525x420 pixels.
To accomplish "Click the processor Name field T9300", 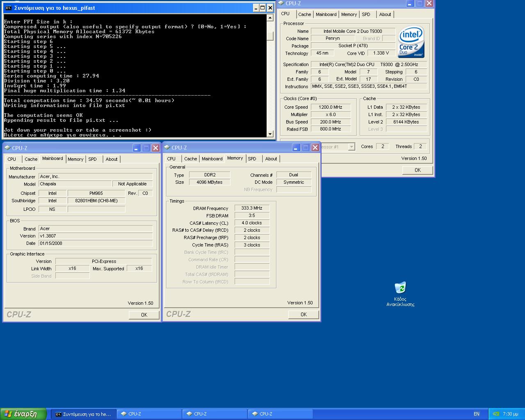I will coord(353,31).
